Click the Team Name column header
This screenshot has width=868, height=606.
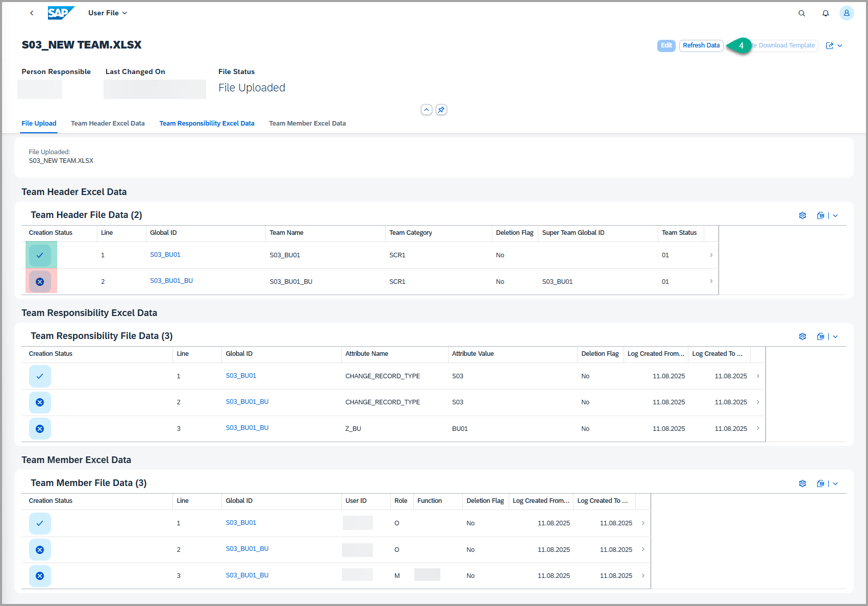pyautogui.click(x=287, y=233)
